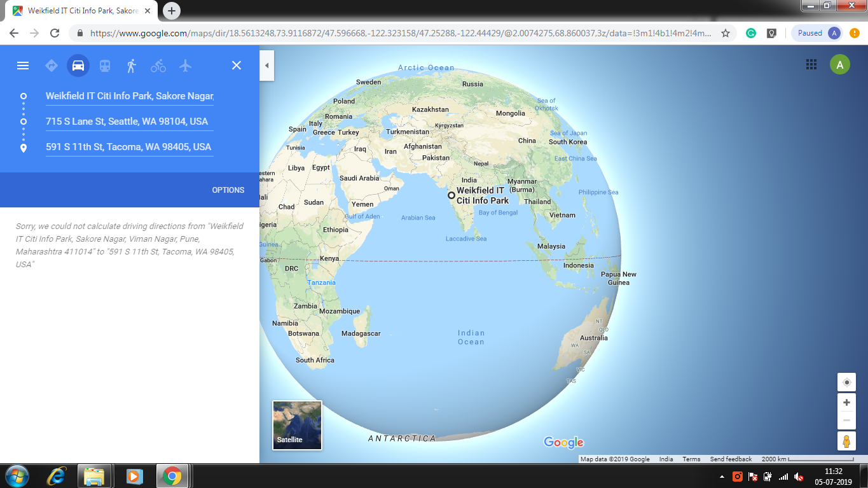
Task: Open the lightbulb extension icon
Action: (x=771, y=33)
